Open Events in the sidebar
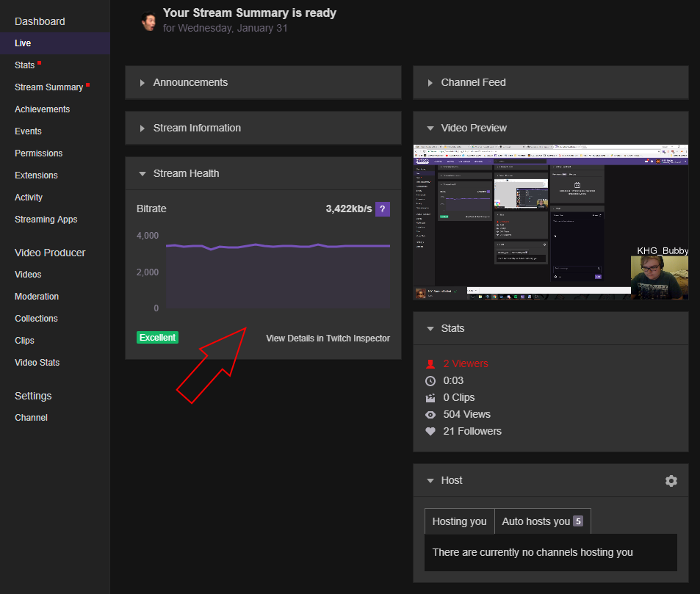 [x=28, y=131]
